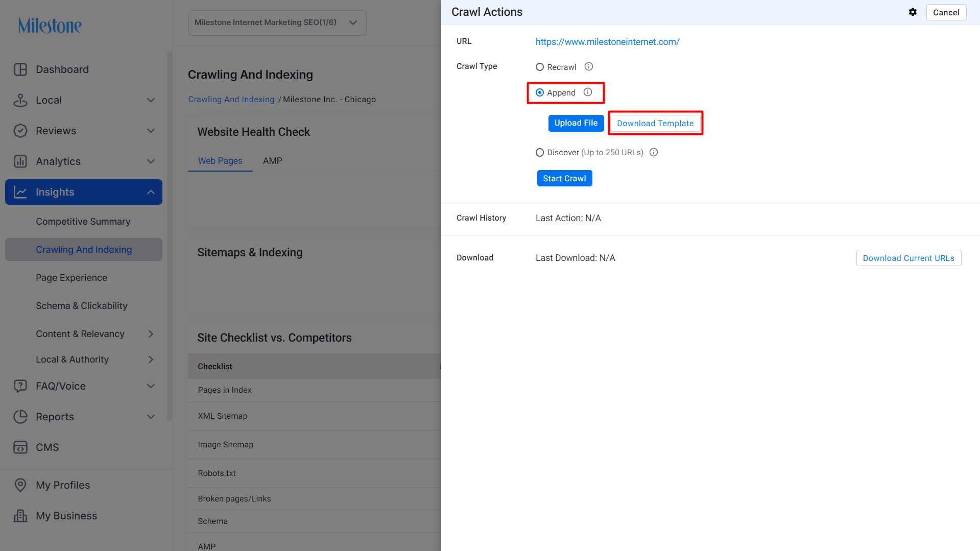Open Crawl Actions settings gear
This screenshot has height=551, width=980.
[x=913, y=12]
